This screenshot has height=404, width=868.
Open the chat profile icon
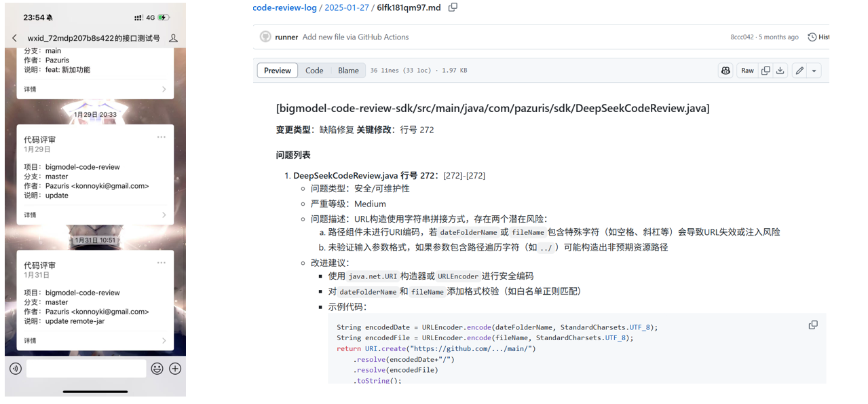click(x=173, y=39)
